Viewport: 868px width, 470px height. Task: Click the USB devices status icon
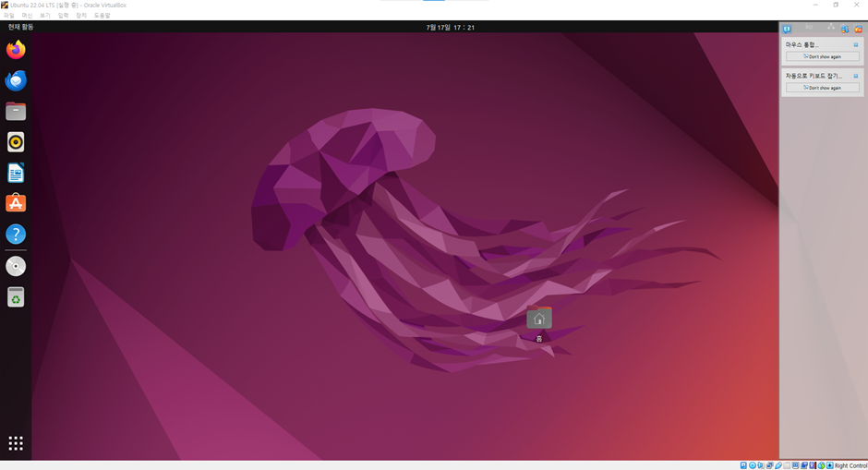[778, 465]
